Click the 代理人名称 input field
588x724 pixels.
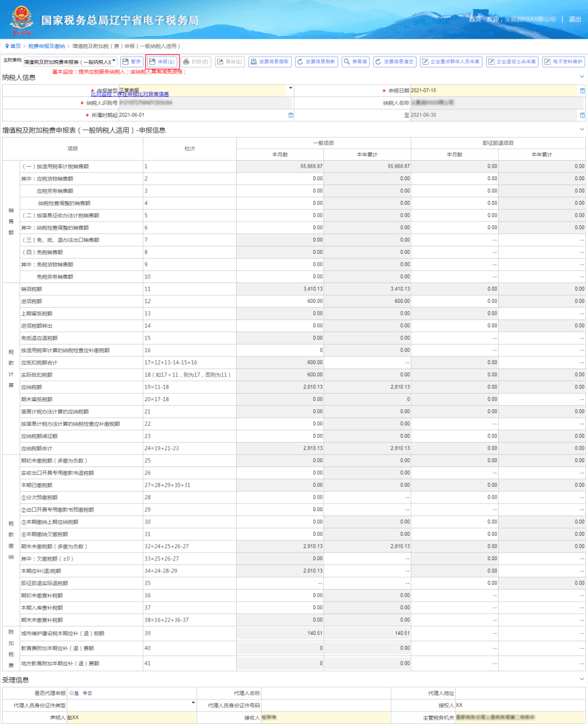pos(326,694)
